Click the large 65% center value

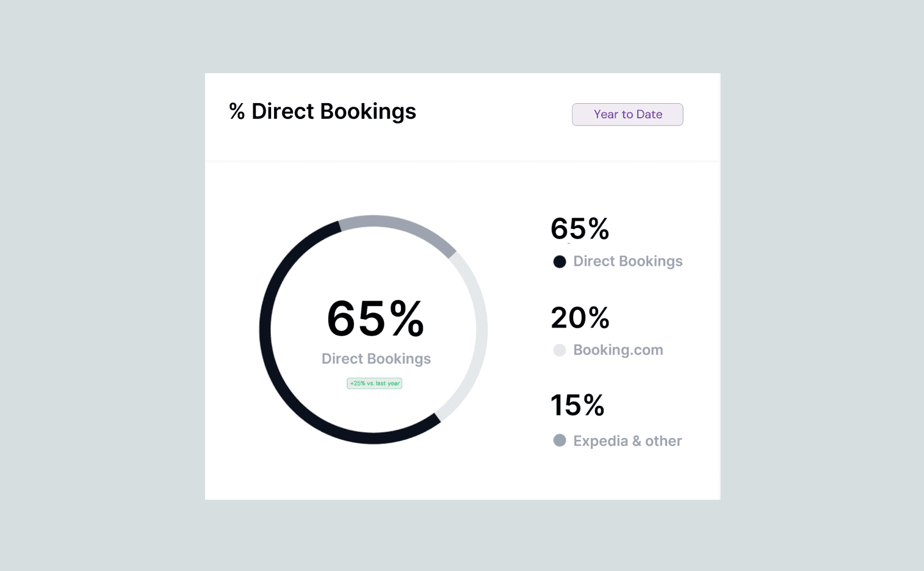click(x=375, y=318)
